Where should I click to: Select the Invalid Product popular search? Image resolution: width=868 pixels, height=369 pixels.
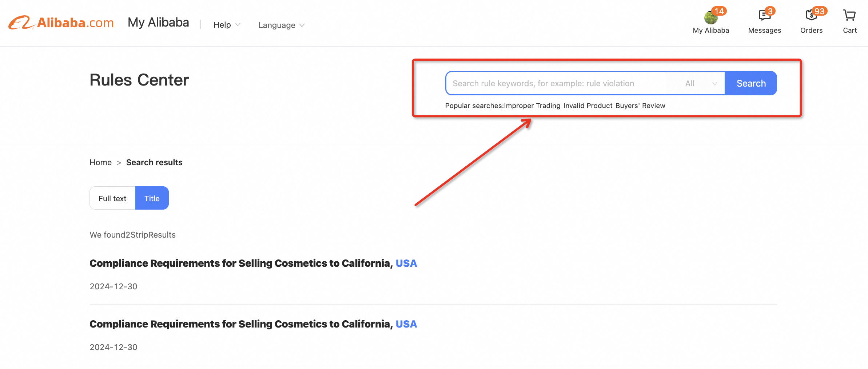pos(588,106)
